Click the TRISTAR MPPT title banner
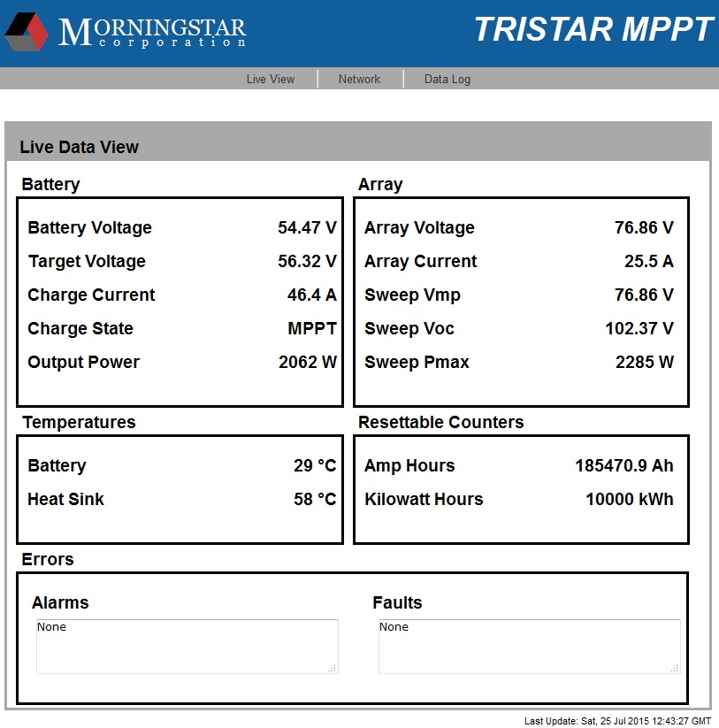Image resolution: width=719 pixels, height=728 pixels. [593, 29]
